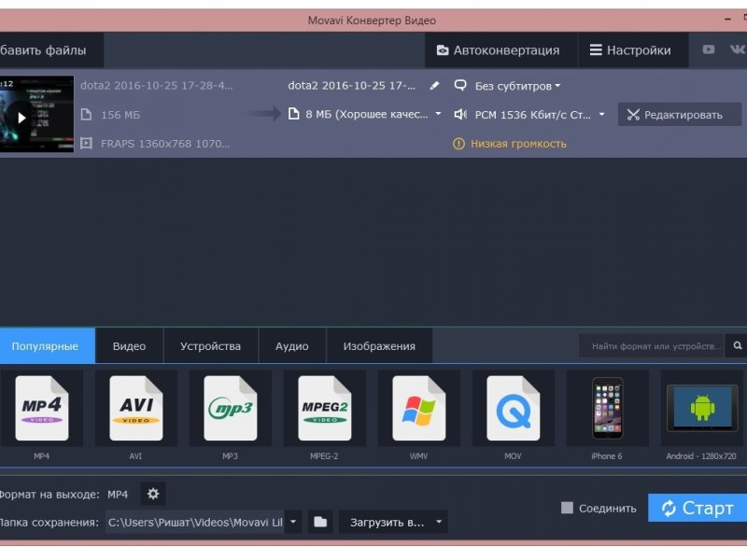Browse for save folder with folder icon
The image size is (747, 560).
[320, 522]
